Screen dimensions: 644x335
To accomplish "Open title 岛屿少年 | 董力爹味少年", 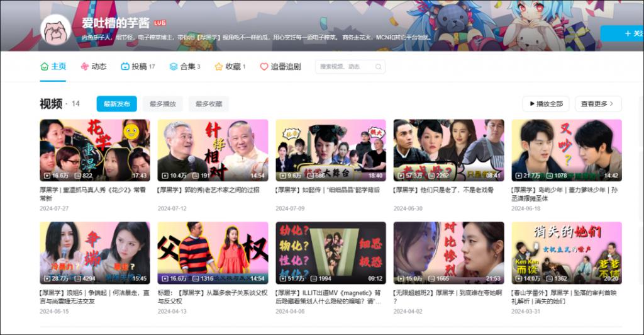I will click(x=565, y=194).
